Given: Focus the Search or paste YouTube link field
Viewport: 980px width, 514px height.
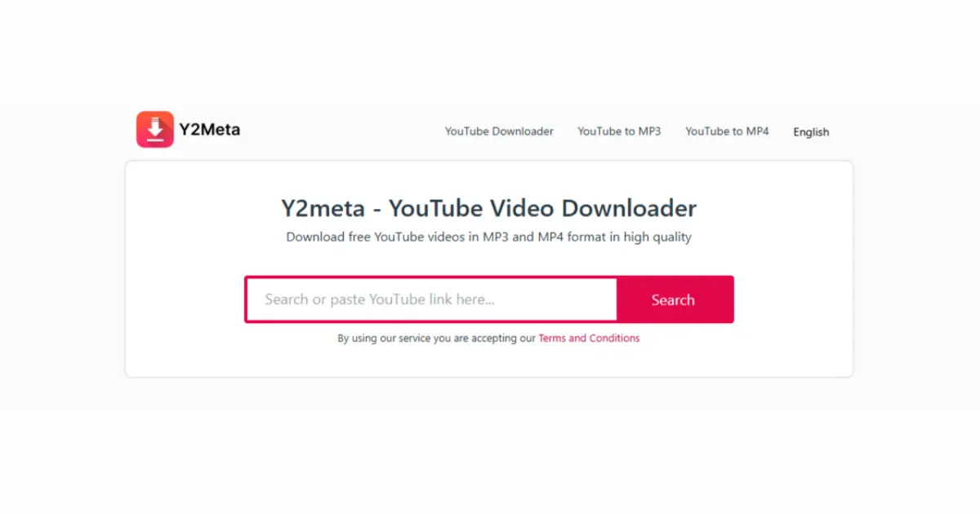Looking at the screenshot, I should tap(432, 299).
